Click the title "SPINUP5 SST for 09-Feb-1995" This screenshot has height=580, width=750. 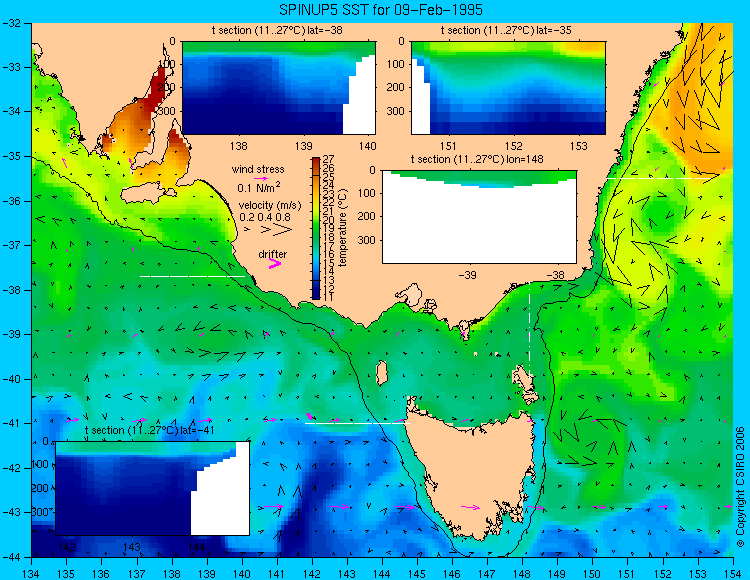(381, 10)
